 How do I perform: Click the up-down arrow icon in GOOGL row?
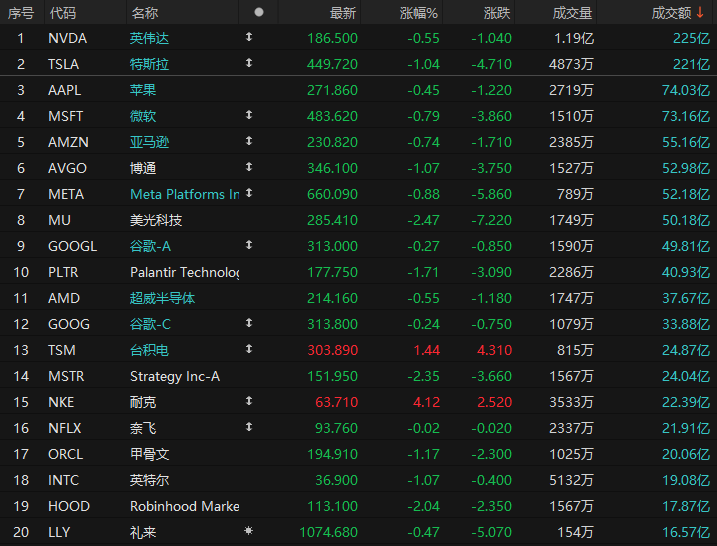tap(249, 246)
